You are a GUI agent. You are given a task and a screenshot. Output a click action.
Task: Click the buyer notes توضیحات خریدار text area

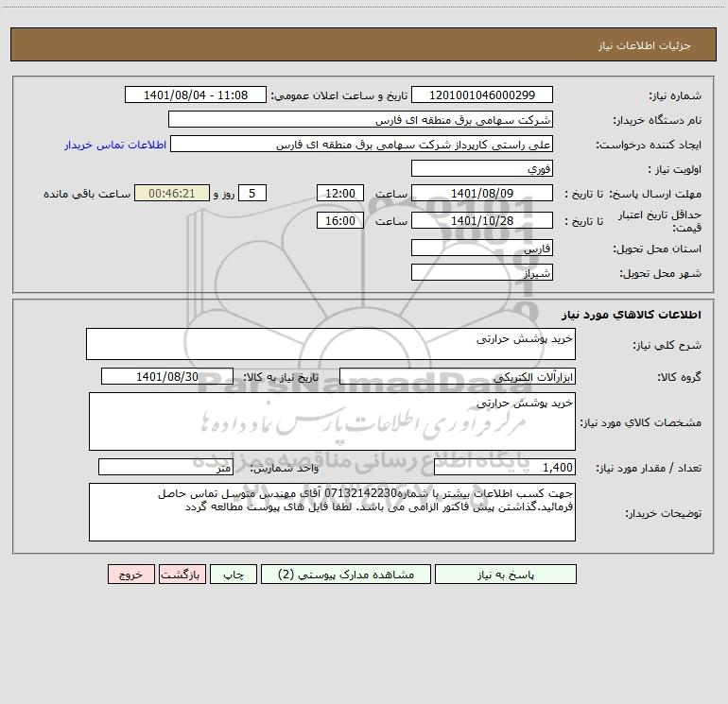point(332,512)
